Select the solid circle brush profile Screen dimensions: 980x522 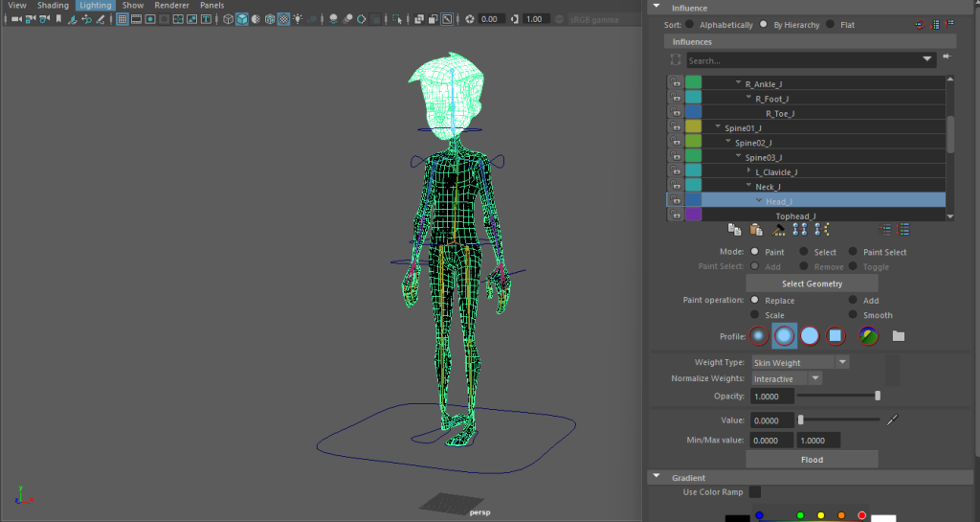[x=810, y=336]
